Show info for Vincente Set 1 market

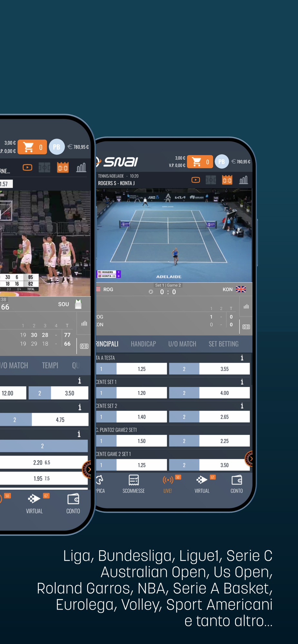coord(242,382)
